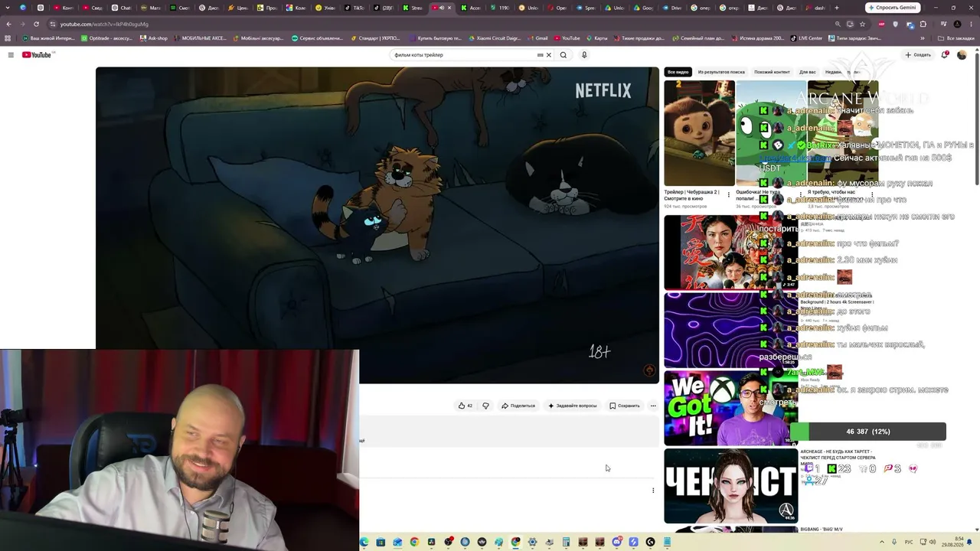Click the Netflix cats trailer video player
Viewport: 980px width, 551px height.
point(377,225)
